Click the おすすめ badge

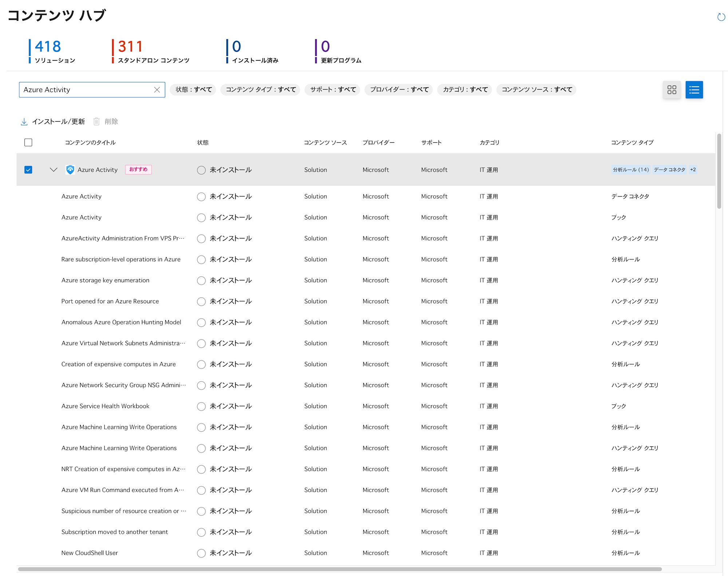click(138, 170)
